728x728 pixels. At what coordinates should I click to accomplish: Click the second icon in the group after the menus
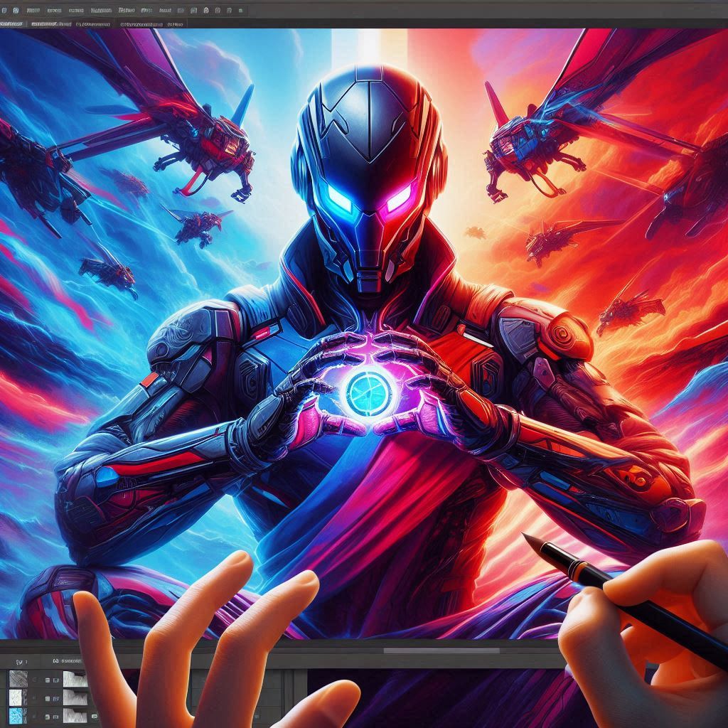pos(193,11)
